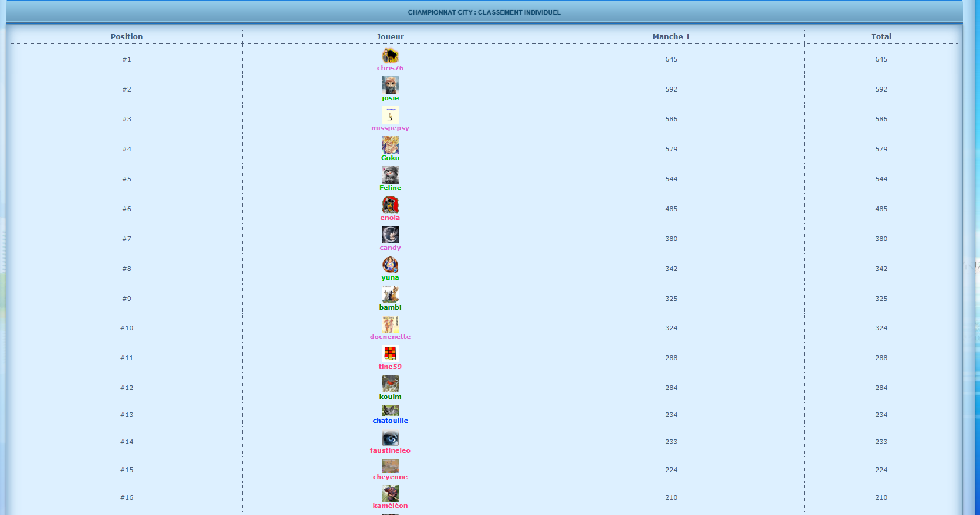
Task: Click candy's moon avatar
Action: [390, 235]
